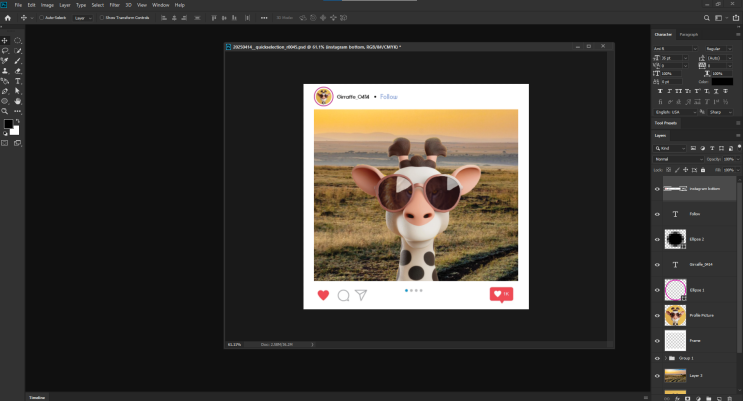The image size is (743, 401).
Task: Click the Add layer style fx icon
Action: click(677, 399)
